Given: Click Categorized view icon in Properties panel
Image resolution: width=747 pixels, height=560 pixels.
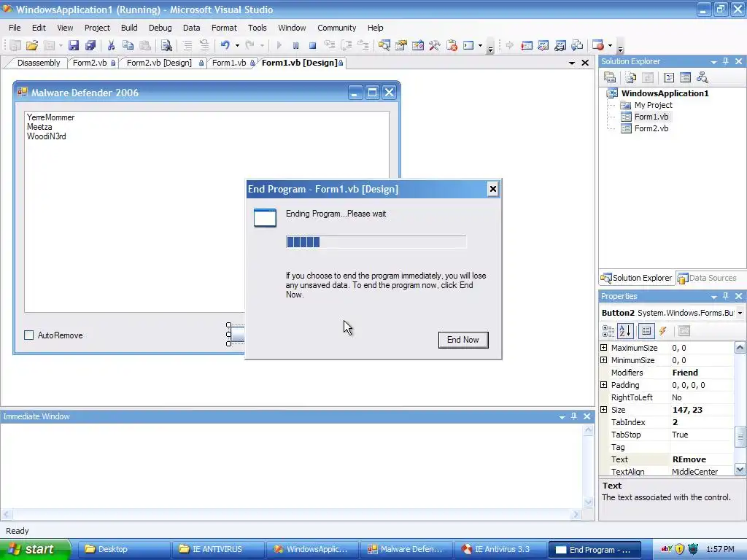Looking at the screenshot, I should coord(608,331).
